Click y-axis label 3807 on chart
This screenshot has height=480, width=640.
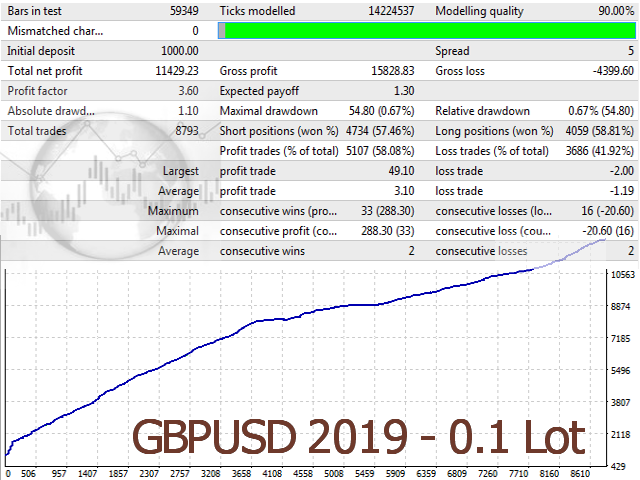click(x=620, y=402)
